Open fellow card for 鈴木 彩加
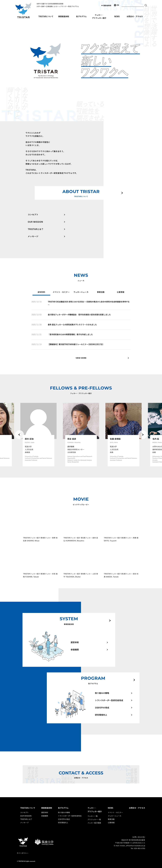 point(38,435)
